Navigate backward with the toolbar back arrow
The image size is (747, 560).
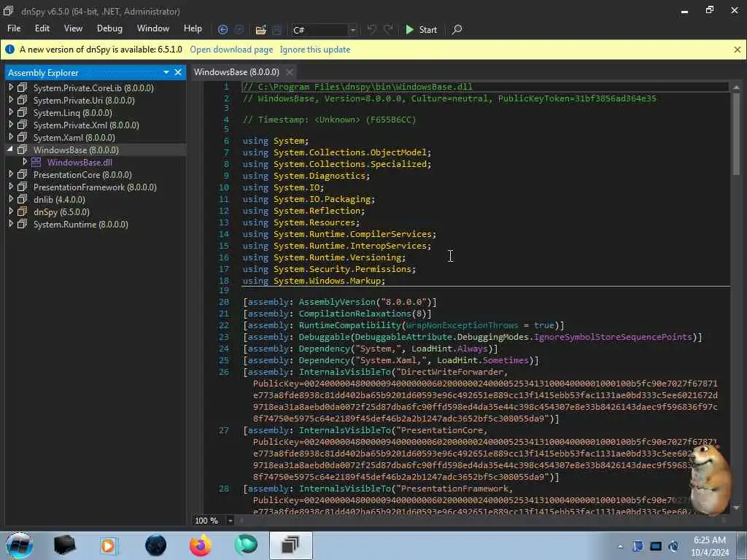pos(222,29)
